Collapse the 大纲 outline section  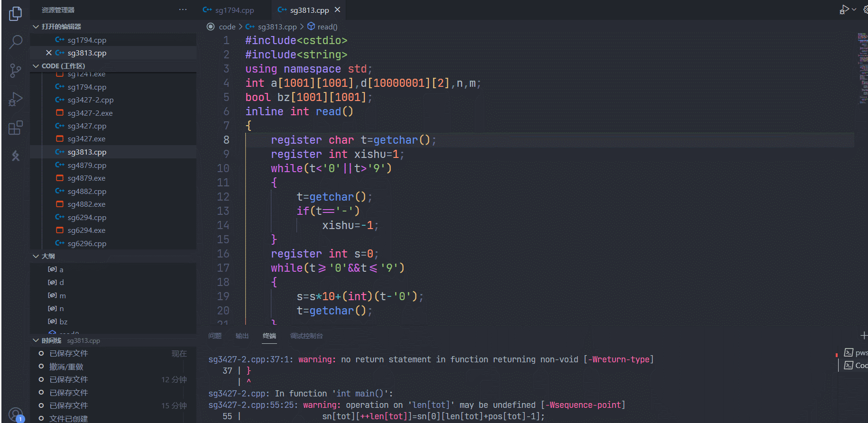36,256
